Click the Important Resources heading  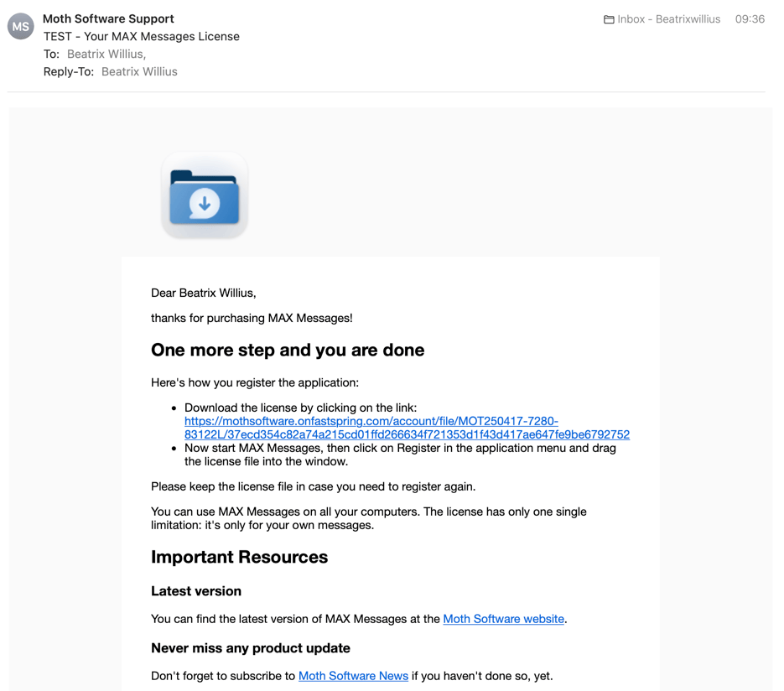(240, 557)
